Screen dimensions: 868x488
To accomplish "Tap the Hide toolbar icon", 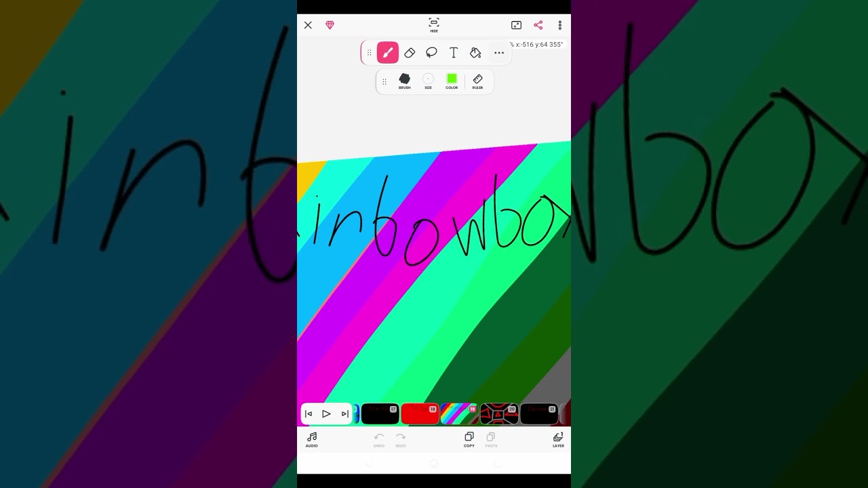I will pos(434,25).
